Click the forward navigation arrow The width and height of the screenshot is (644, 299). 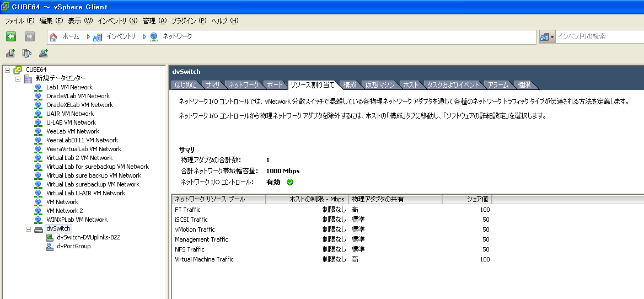(30, 36)
